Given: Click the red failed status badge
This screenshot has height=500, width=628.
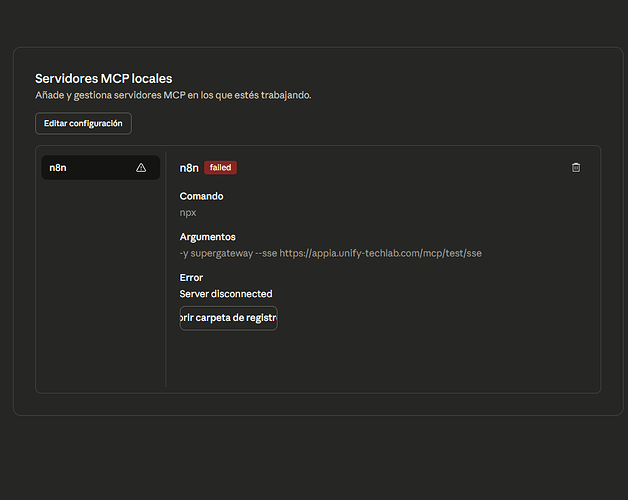Looking at the screenshot, I should (x=220, y=168).
